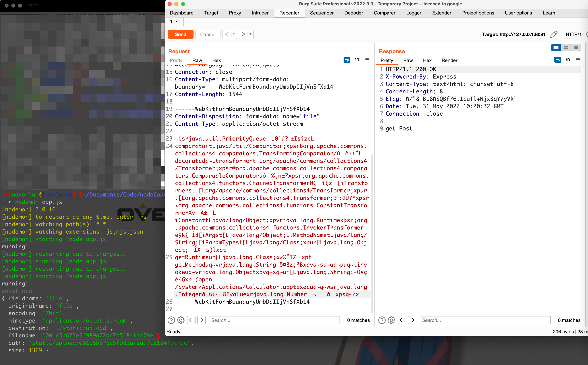Screen dimensions: 588x365
Task: Switch to the Intruder tab
Action: click(x=260, y=13)
